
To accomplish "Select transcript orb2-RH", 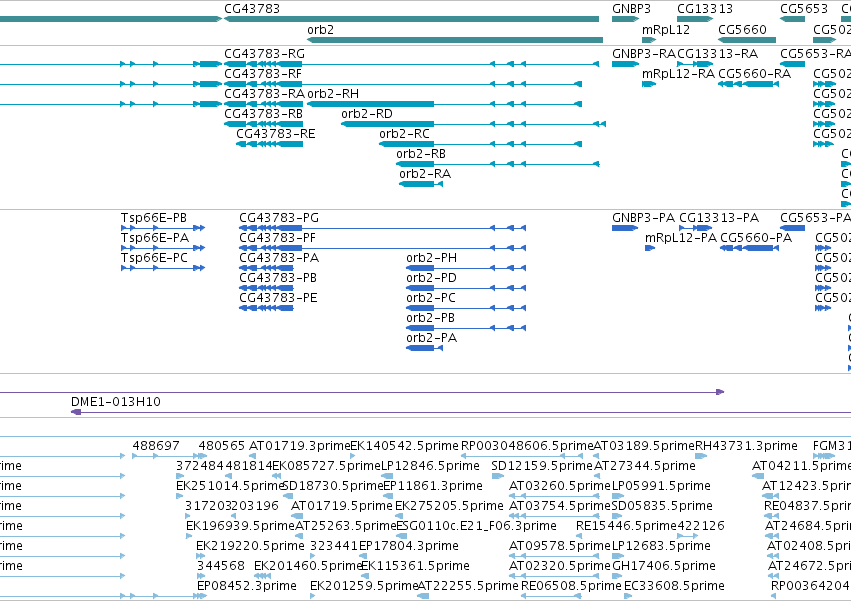I will 333,94.
